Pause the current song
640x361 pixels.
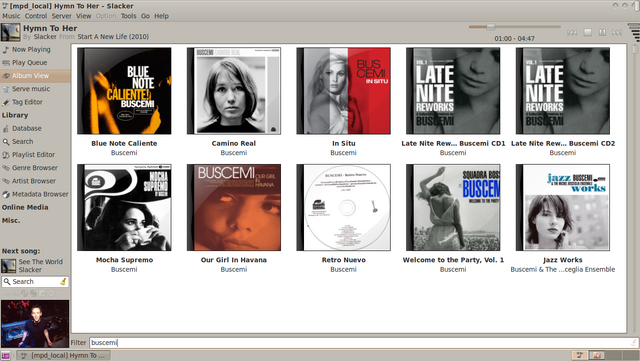pos(602,32)
